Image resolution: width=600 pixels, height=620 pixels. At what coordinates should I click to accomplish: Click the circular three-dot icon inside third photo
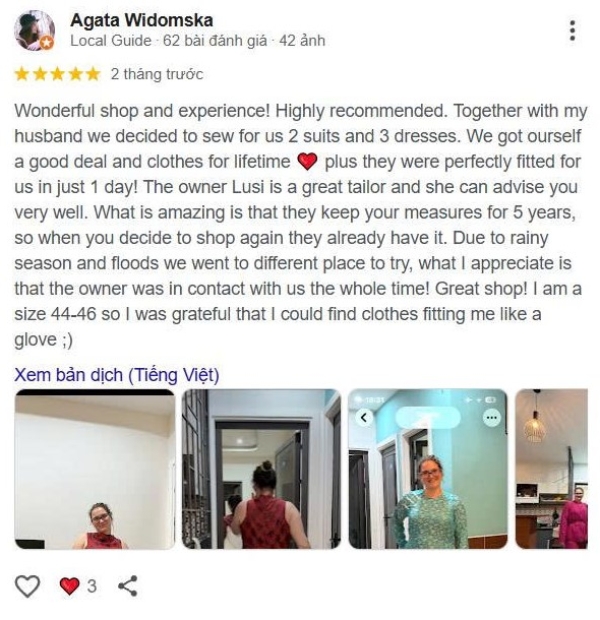point(492,418)
